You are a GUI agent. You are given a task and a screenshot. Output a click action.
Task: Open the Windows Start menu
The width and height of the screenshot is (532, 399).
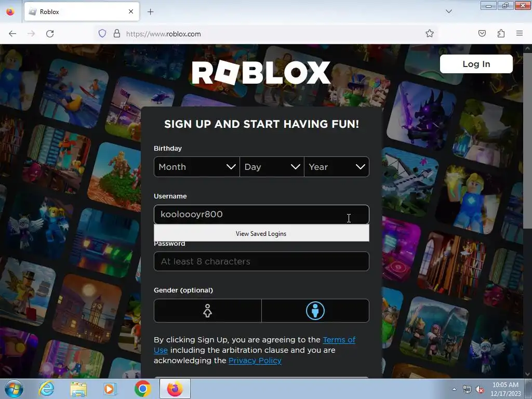coord(14,389)
